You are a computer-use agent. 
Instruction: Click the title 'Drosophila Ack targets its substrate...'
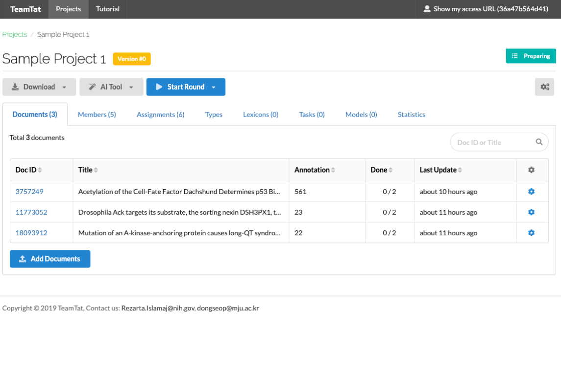(x=180, y=212)
